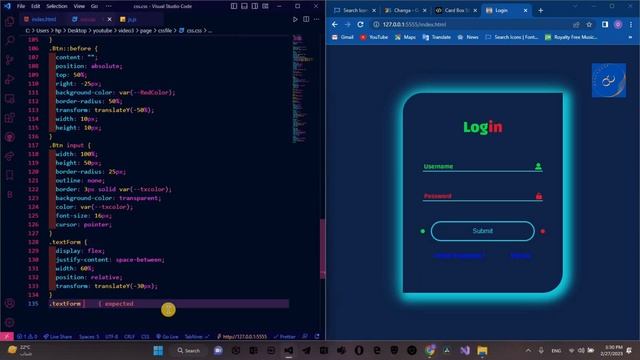The height and width of the screenshot is (360, 640).
Task: Show hidden system tray icons
Action: [528, 350]
